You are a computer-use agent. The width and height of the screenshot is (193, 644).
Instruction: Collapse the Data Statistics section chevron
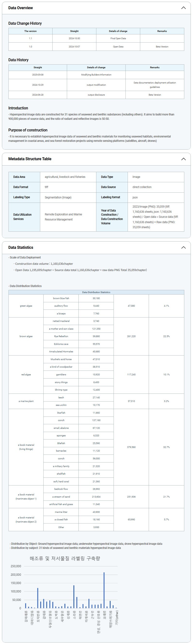[x=183, y=248]
